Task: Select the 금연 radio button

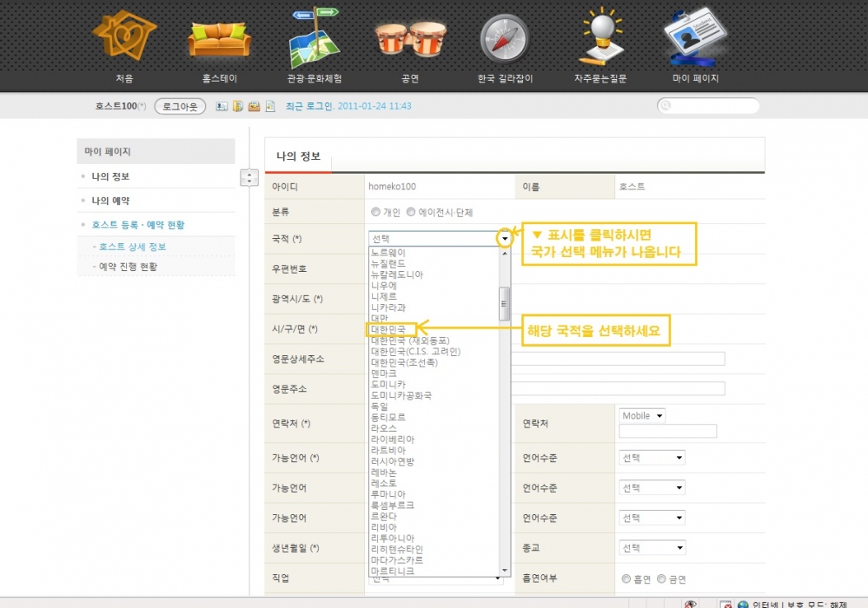Action: 661,578
